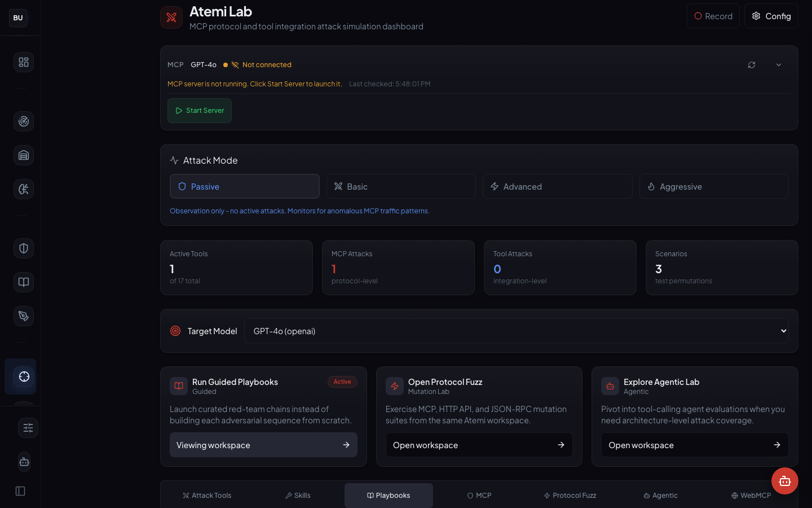Click the refresh icon on the MCP status bar
Screen dimensions: 812x508
pos(752,65)
